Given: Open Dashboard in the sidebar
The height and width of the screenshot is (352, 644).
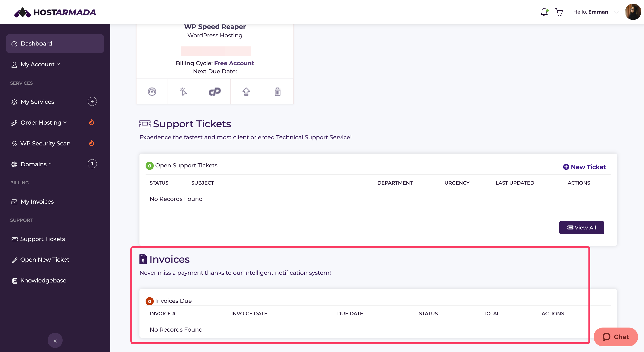Looking at the screenshot, I should [x=55, y=43].
